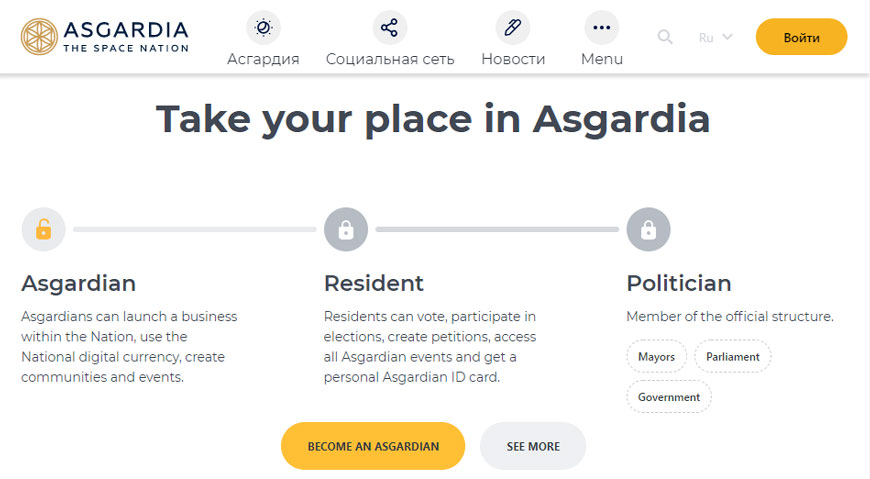Viewport: 870px width, 479px height.
Task: Go to the Новости navigation item
Action: [x=513, y=59]
